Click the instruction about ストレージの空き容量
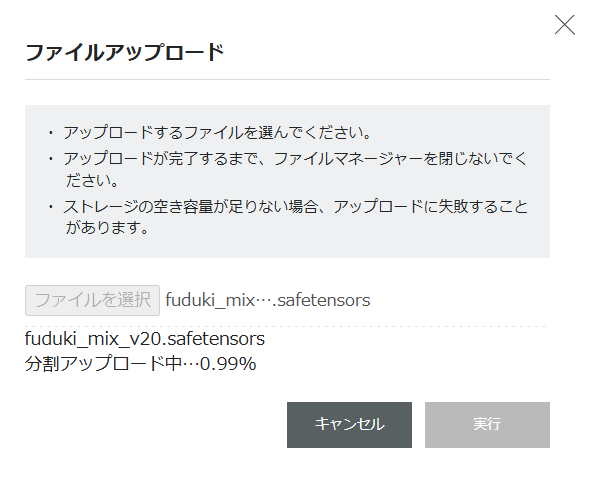The height and width of the screenshot is (480, 596). [295, 217]
